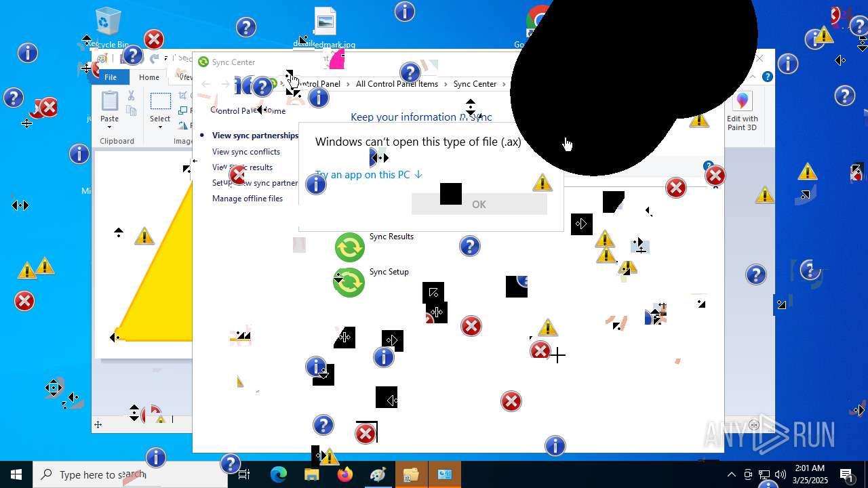
Task: Click Manage offline files
Action: coord(248,199)
